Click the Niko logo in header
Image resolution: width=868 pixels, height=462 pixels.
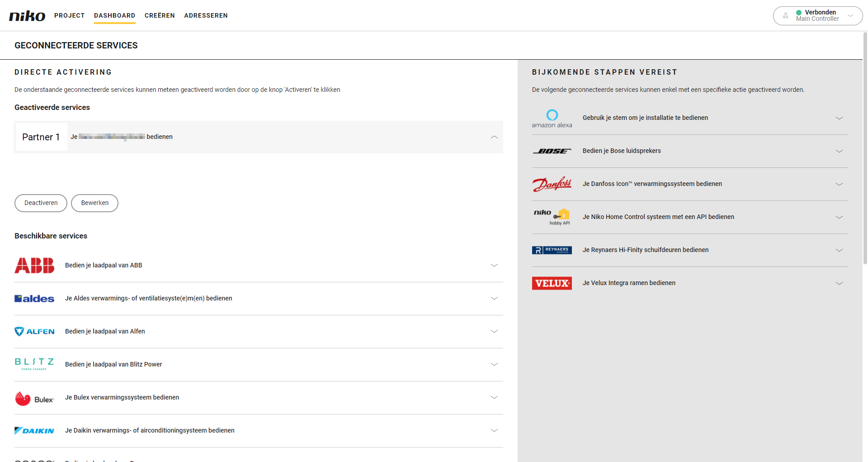tap(27, 16)
